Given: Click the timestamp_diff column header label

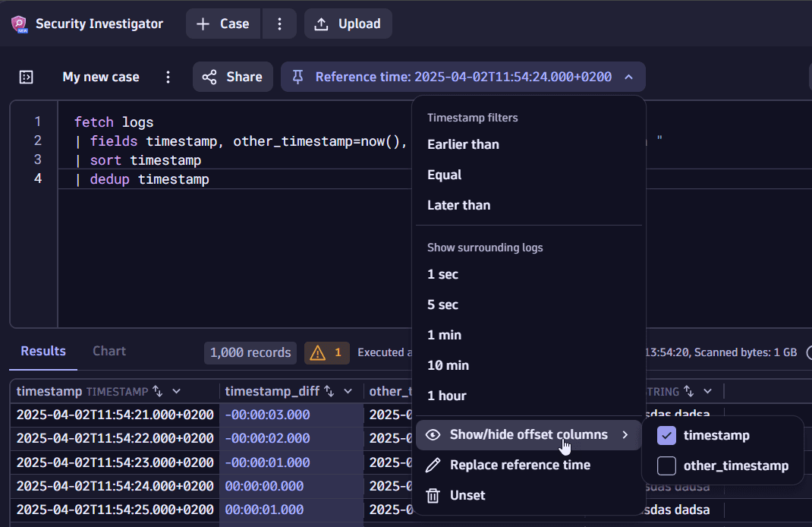Looking at the screenshot, I should click(272, 392).
